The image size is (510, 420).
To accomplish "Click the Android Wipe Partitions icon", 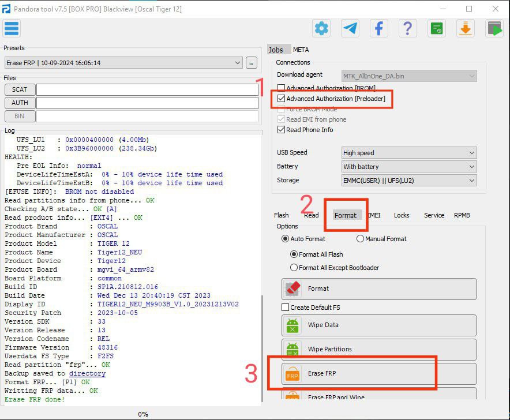I will click(292, 349).
